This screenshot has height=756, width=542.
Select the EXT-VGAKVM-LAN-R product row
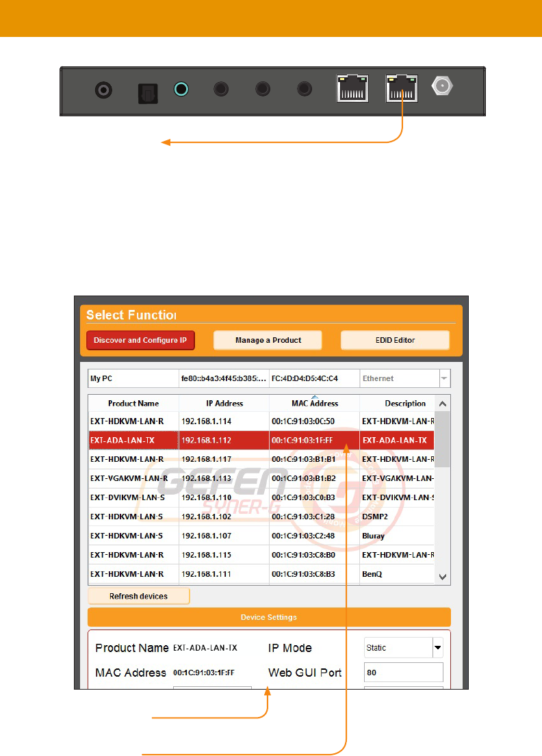(261, 478)
